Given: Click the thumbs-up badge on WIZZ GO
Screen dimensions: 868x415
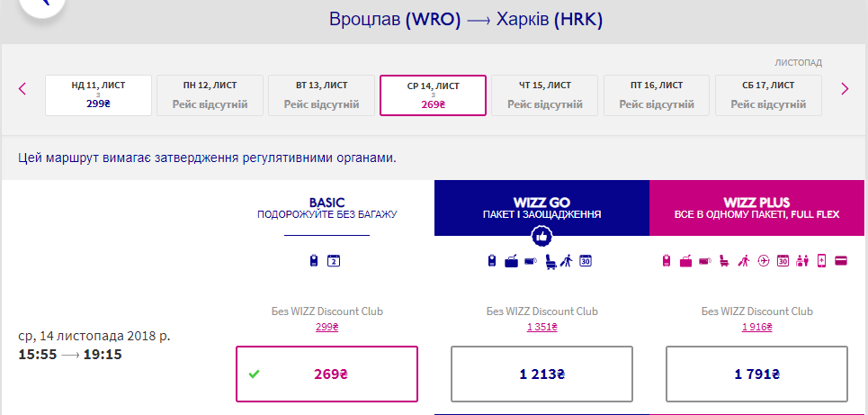Looking at the screenshot, I should [541, 236].
